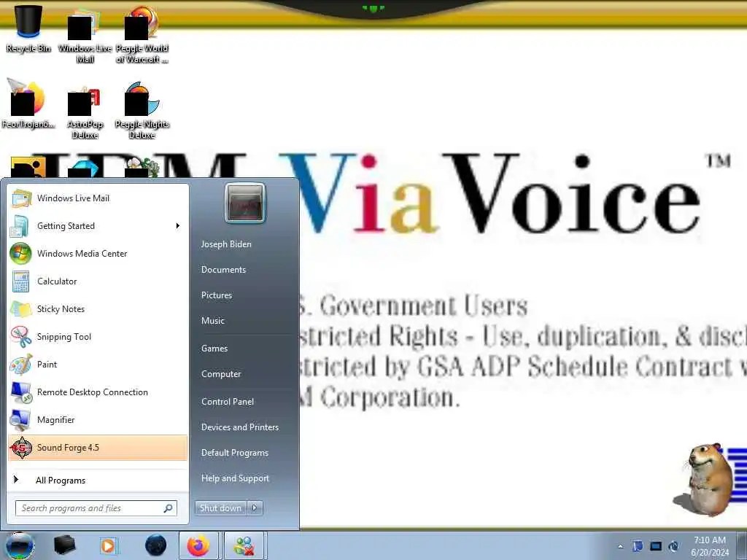The height and width of the screenshot is (560, 747).
Task: Click the Calculator icon
Action: (x=20, y=281)
